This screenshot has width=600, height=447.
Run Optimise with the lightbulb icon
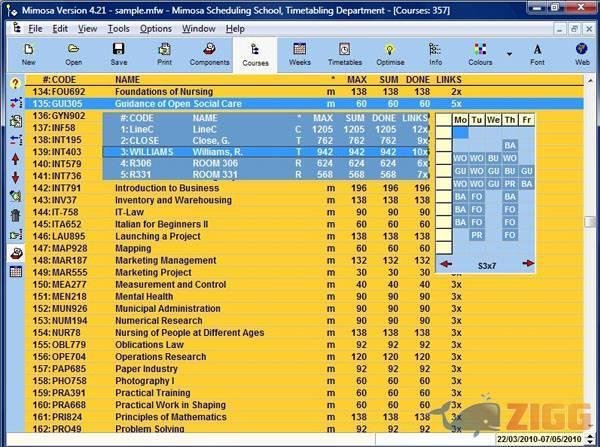(x=390, y=54)
